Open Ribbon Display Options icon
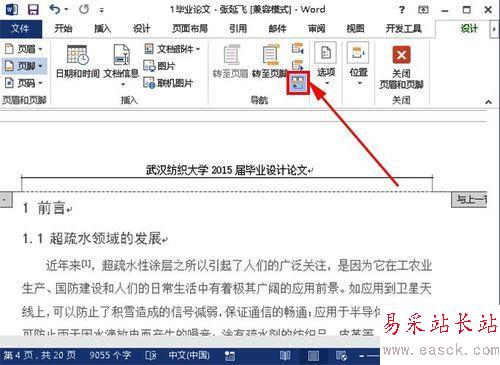Image resolution: width=500 pixels, height=365 pixels. pyautogui.click(x=423, y=10)
